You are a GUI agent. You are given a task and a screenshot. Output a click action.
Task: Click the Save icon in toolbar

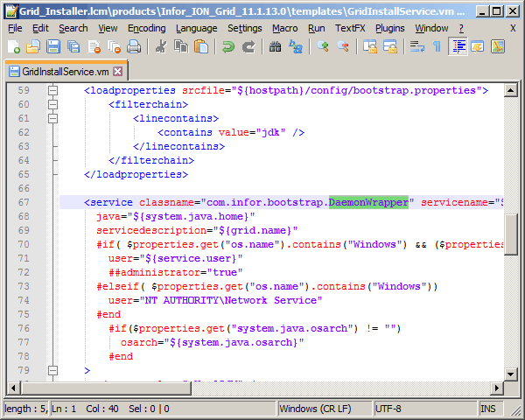tap(53, 47)
